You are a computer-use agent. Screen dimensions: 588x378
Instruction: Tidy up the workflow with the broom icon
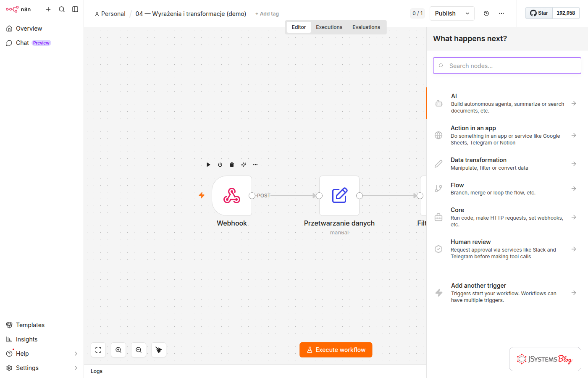[159, 350]
